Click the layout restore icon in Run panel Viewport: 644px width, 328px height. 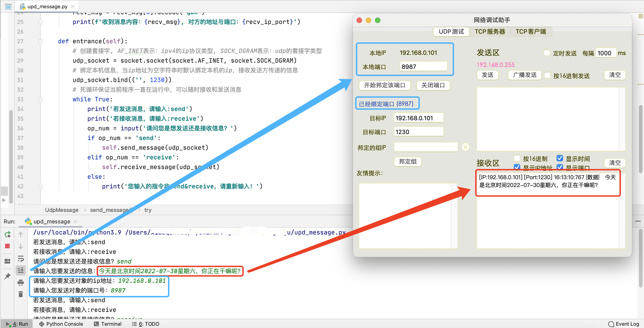point(8,261)
